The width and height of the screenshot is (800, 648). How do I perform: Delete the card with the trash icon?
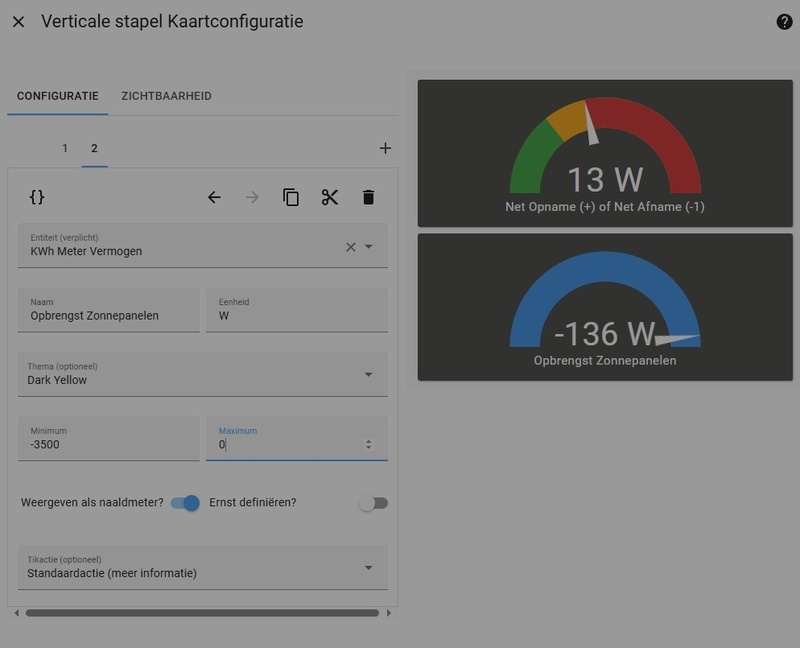tap(368, 197)
